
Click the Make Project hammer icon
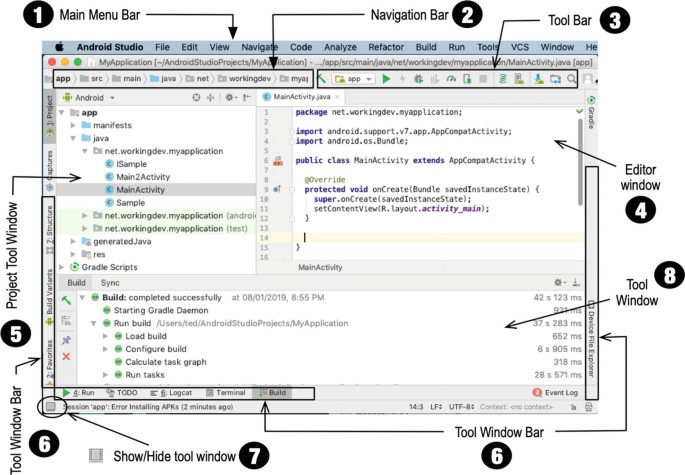(323, 78)
